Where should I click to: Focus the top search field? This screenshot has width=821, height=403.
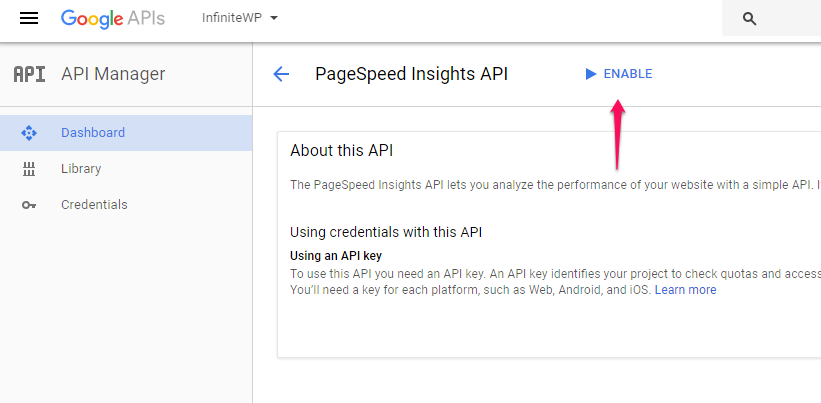tap(771, 18)
